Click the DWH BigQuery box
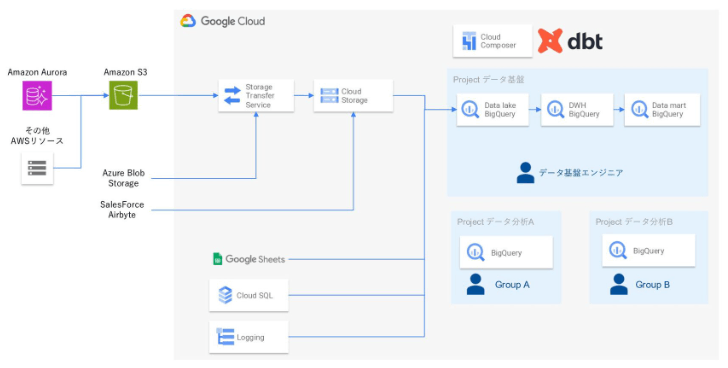728x368 pixels. (x=577, y=110)
